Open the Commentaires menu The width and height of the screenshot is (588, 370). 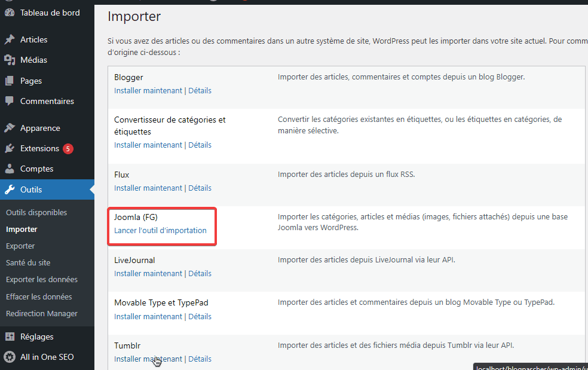[47, 101]
